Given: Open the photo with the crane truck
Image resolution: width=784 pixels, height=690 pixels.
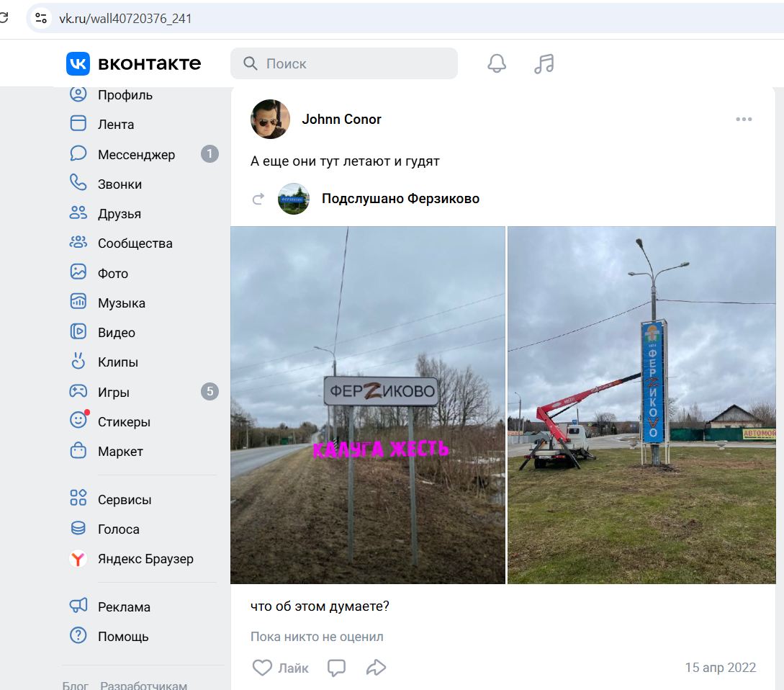Looking at the screenshot, I should 641,406.
